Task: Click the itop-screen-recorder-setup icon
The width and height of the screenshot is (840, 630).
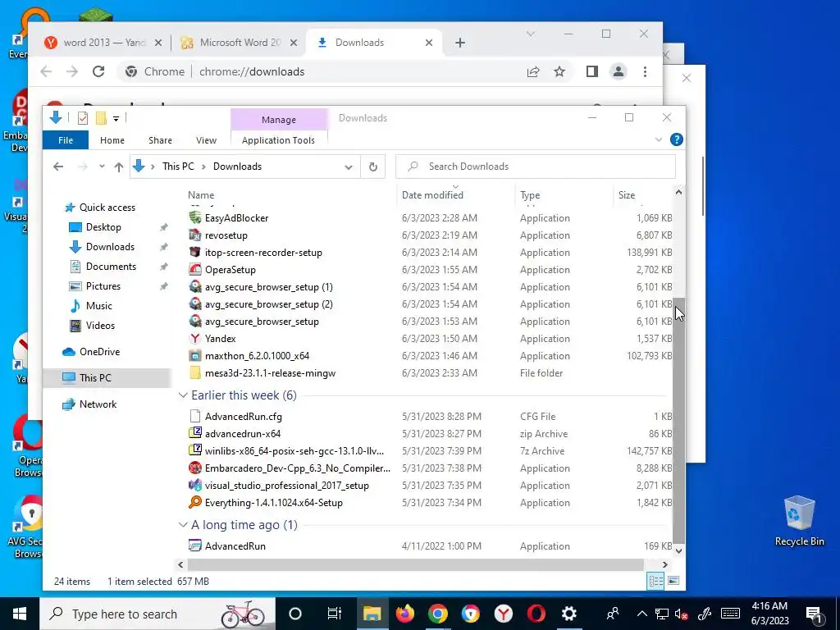Action: [x=195, y=252]
